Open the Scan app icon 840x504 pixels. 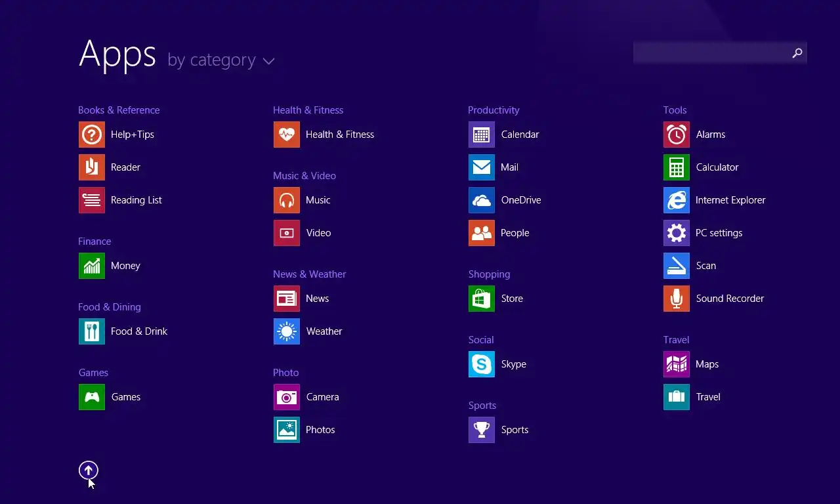point(677,266)
